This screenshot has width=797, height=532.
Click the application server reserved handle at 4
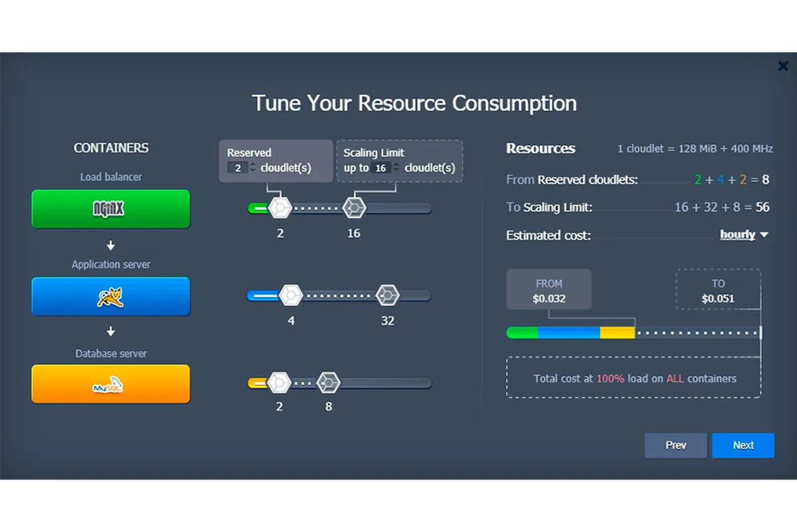point(291,296)
